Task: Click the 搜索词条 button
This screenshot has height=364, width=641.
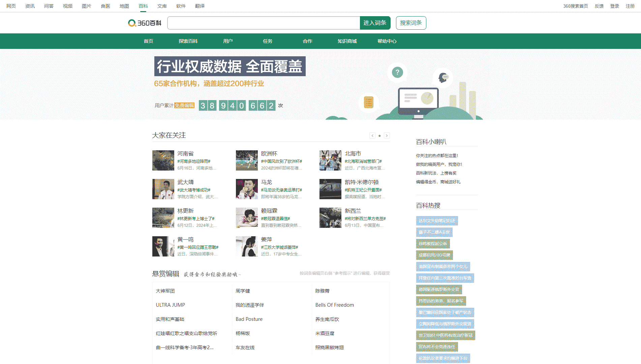Action: click(411, 23)
